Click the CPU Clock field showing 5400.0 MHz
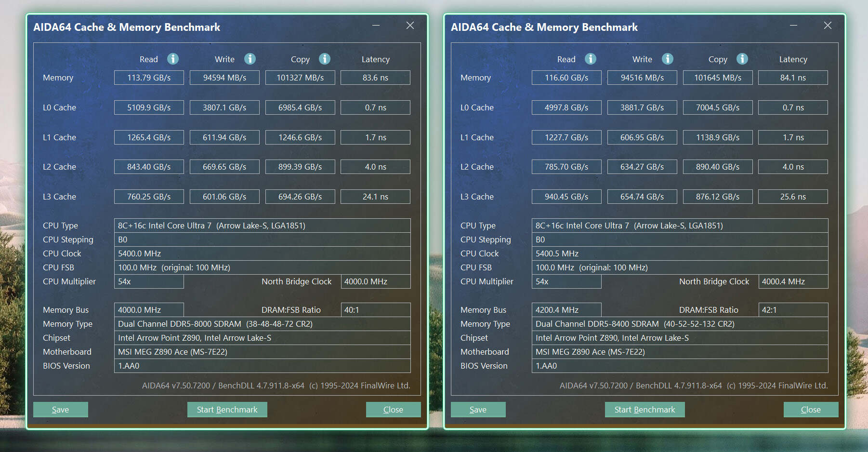The image size is (868, 452). 263,253
